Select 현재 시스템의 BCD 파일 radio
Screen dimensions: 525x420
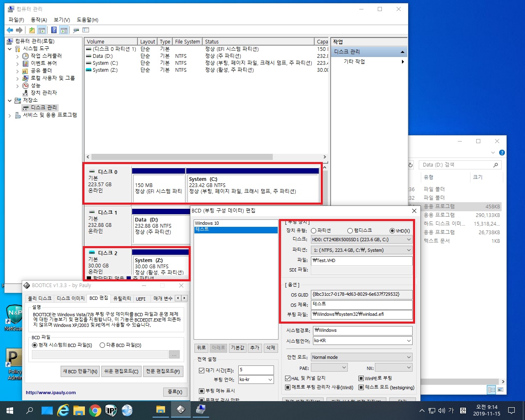34,345
